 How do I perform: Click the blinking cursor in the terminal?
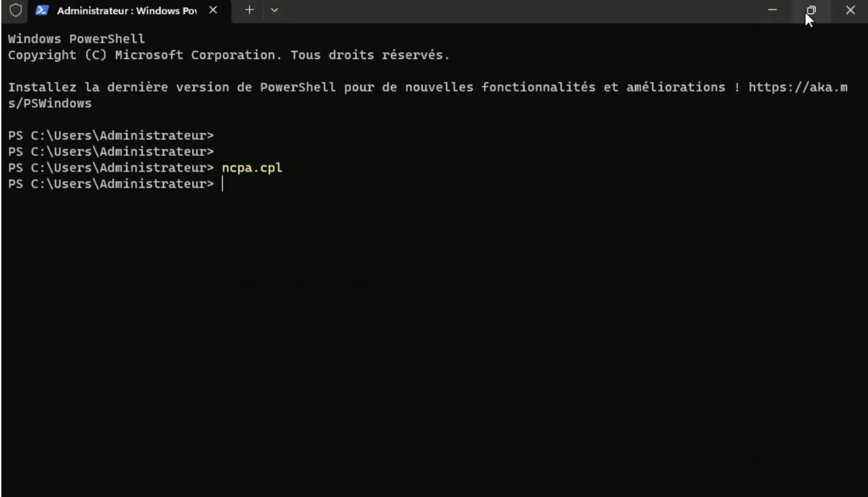pyautogui.click(x=223, y=184)
